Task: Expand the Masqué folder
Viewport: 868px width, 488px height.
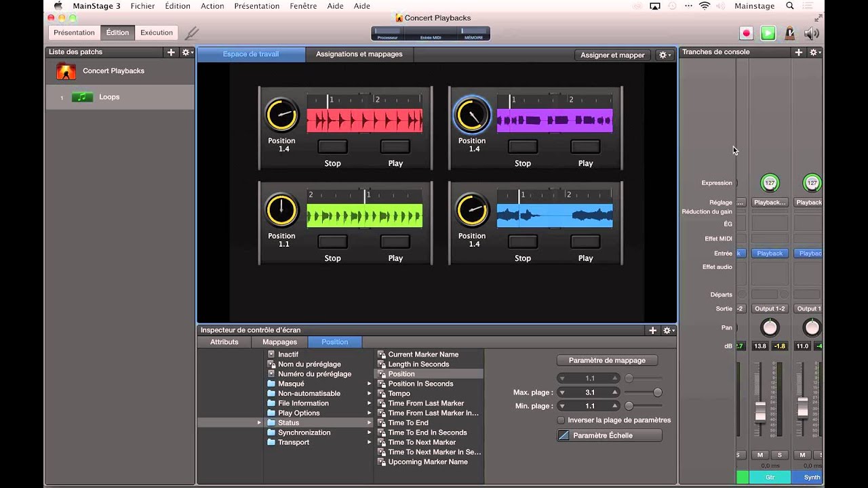Action: pyautogui.click(x=370, y=384)
